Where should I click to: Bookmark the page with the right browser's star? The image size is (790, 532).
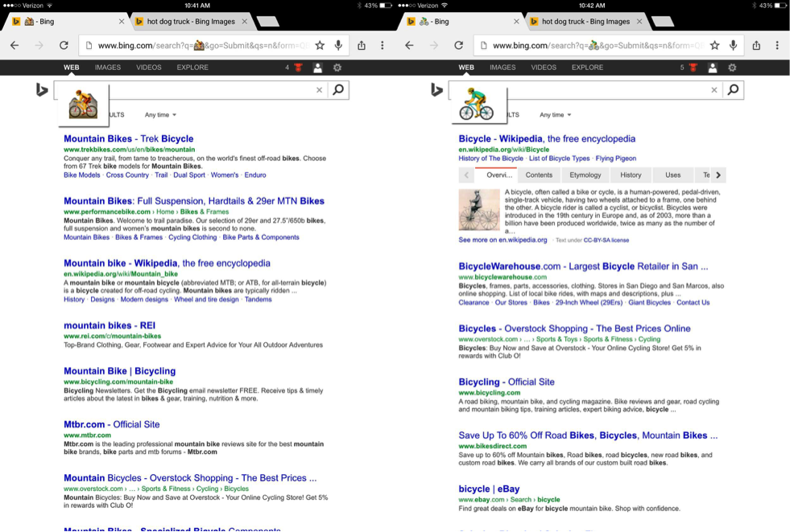click(x=714, y=45)
